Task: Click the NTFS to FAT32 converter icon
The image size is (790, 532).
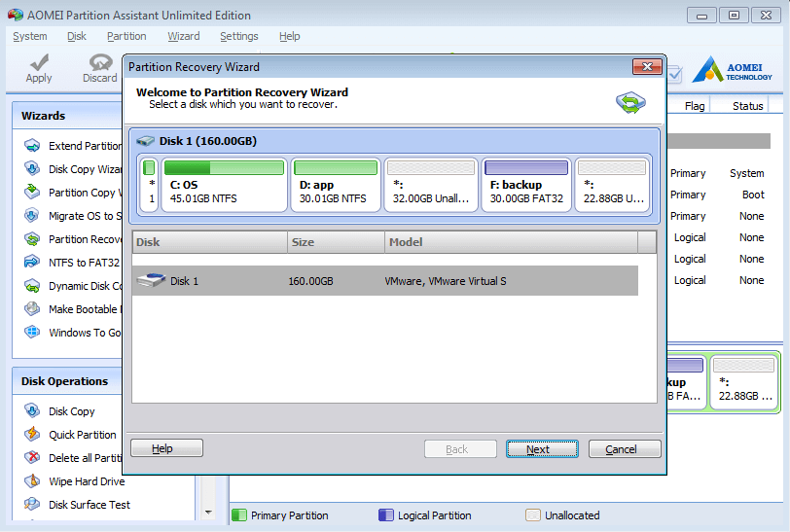Action: coord(32,262)
